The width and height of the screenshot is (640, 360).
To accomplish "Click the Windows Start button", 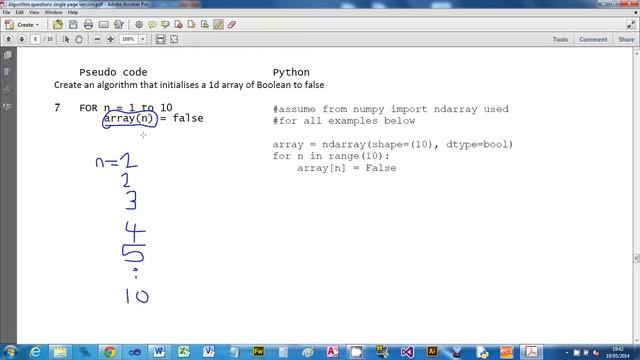I will pos(10,352).
